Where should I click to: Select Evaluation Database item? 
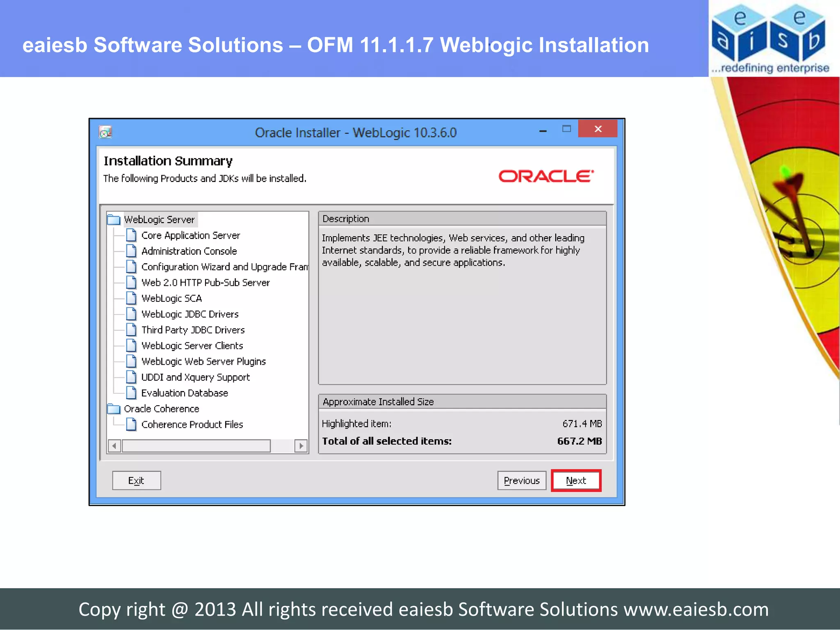[x=185, y=393]
